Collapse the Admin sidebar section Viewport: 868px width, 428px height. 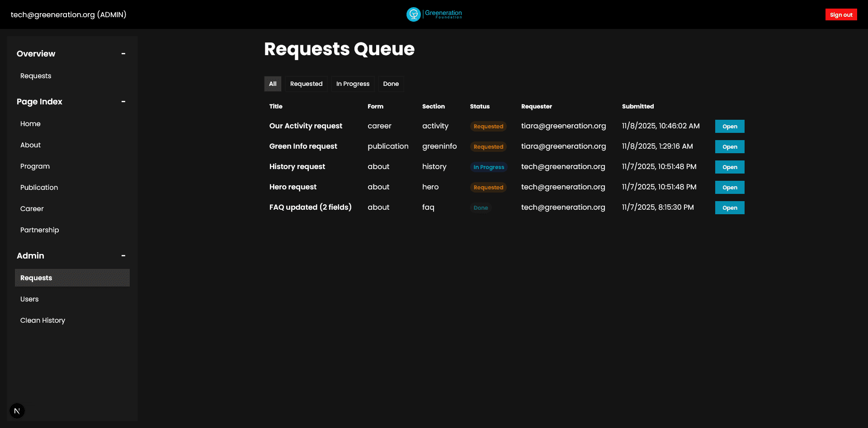(123, 256)
